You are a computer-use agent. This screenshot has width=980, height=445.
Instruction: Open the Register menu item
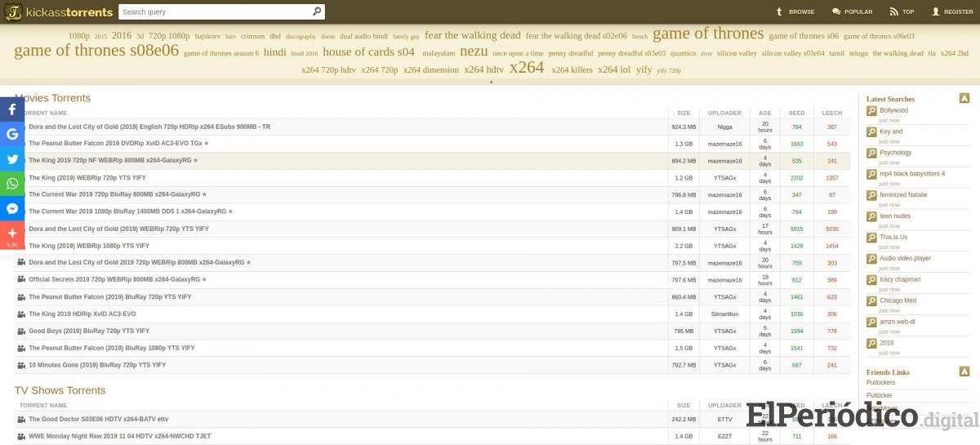[952, 11]
